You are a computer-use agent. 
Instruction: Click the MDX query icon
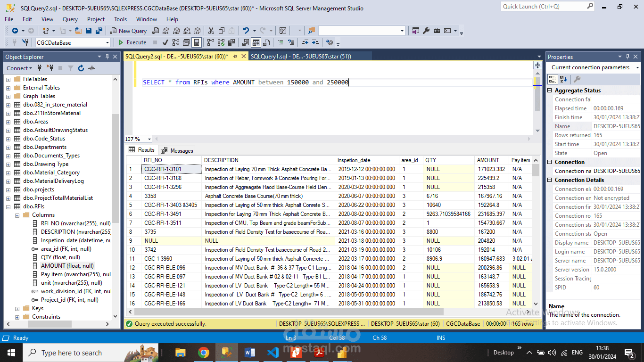click(166, 31)
